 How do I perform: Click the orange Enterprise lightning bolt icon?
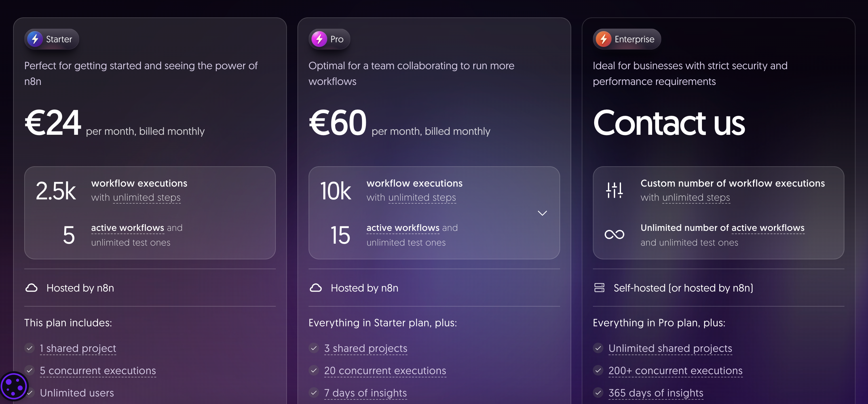(603, 39)
